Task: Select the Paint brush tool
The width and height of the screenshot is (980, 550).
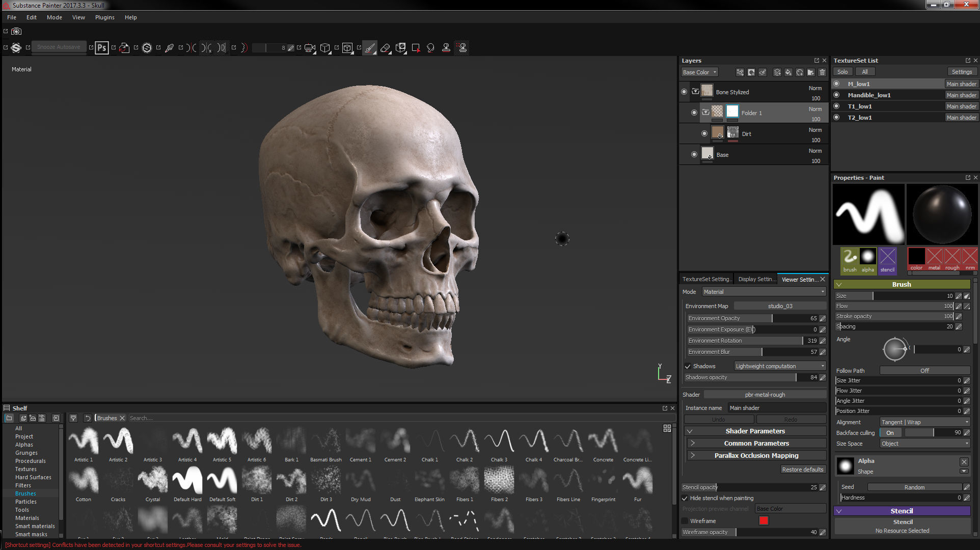Action: point(370,48)
